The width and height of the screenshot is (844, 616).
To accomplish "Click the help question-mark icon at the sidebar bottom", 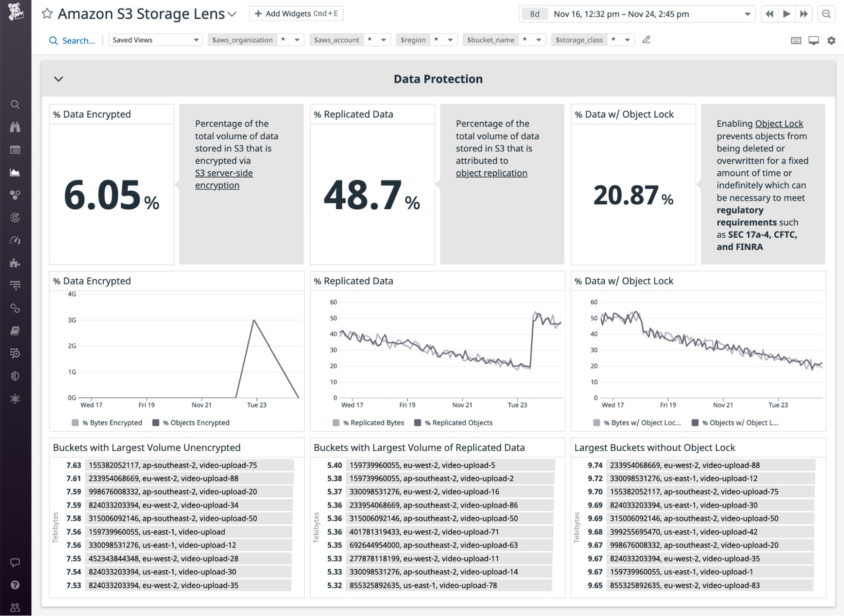I will click(x=16, y=585).
